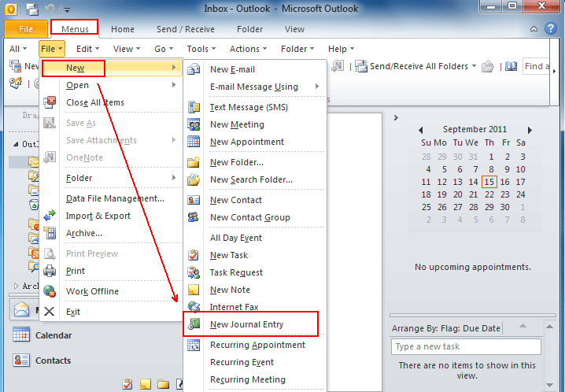Viewport: 565px width, 392px height.
Task: Open the Tools menu dropdown
Action: pos(201,49)
